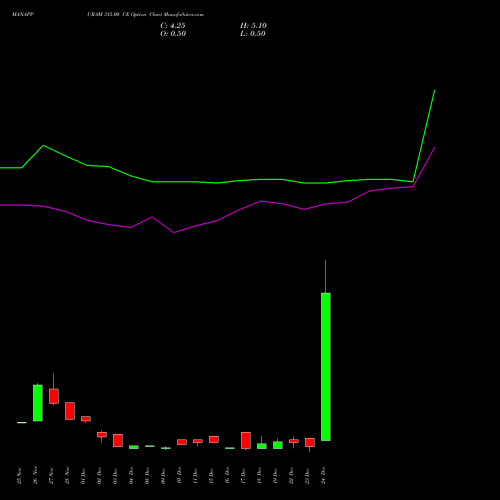Click the low value L: 0.50
The image size is (500, 500).
click(x=253, y=34)
